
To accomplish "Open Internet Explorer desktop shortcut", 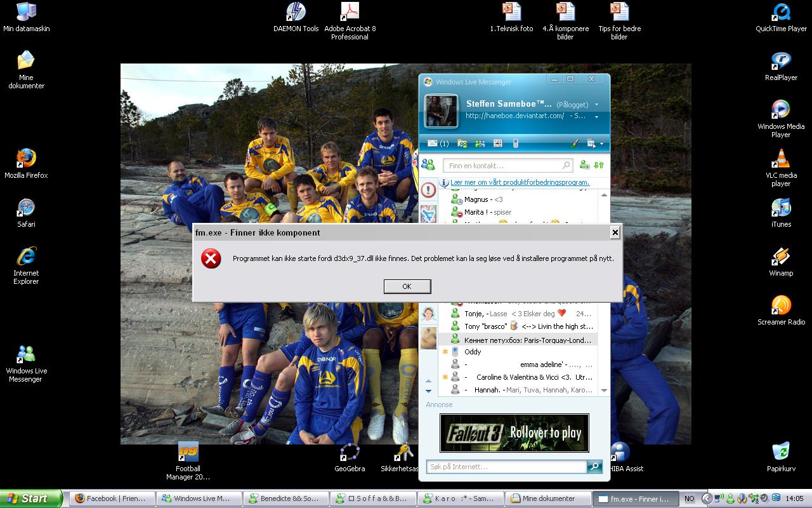I will (26, 265).
